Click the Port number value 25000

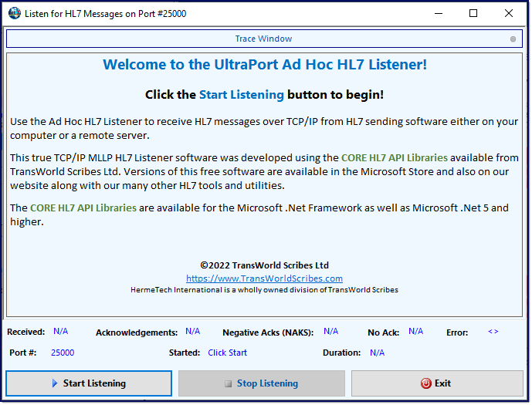coord(63,353)
